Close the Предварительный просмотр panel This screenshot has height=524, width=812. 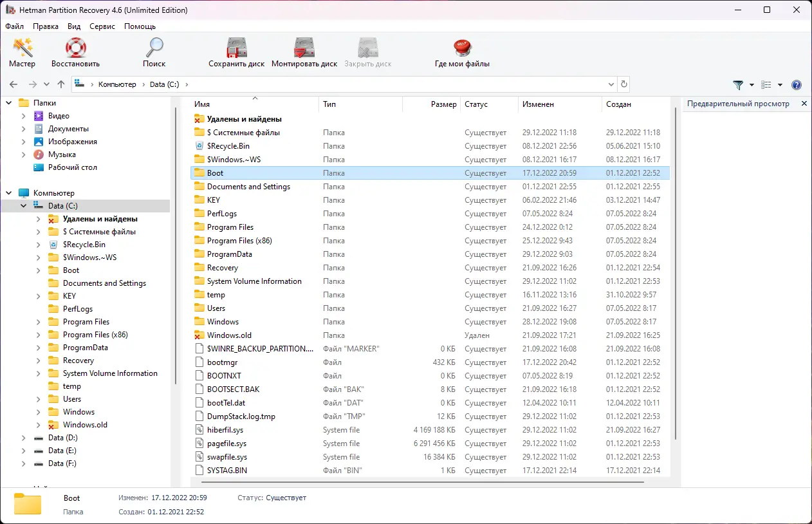pyautogui.click(x=804, y=104)
